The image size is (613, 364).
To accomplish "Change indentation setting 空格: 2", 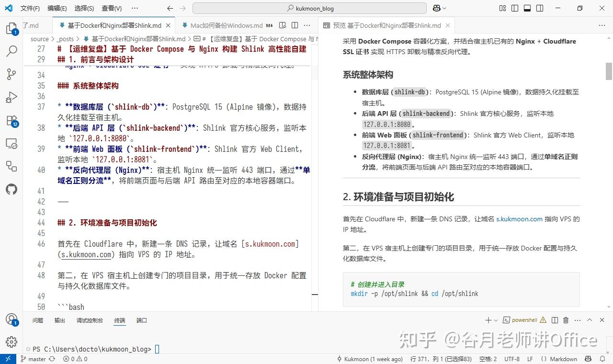I will click(488, 359).
